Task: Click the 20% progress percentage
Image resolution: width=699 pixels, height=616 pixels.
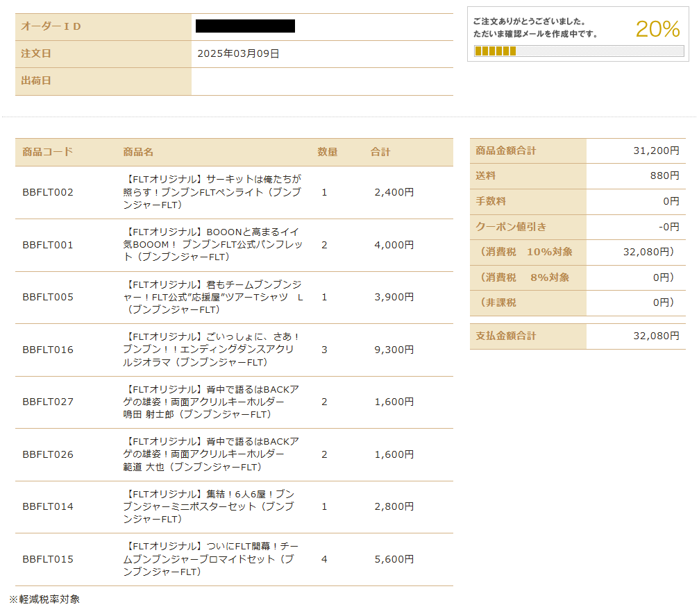Action: coord(657,29)
